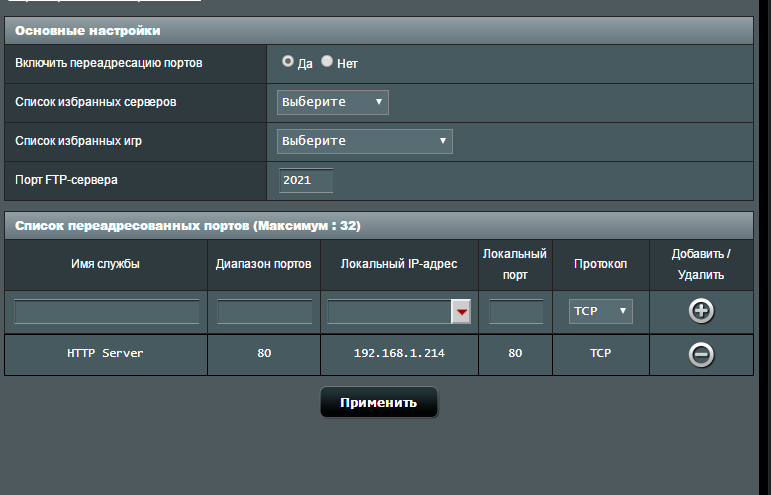Click the 'Протокол' column header
Viewport: 771px width, 495px height.
click(x=600, y=264)
